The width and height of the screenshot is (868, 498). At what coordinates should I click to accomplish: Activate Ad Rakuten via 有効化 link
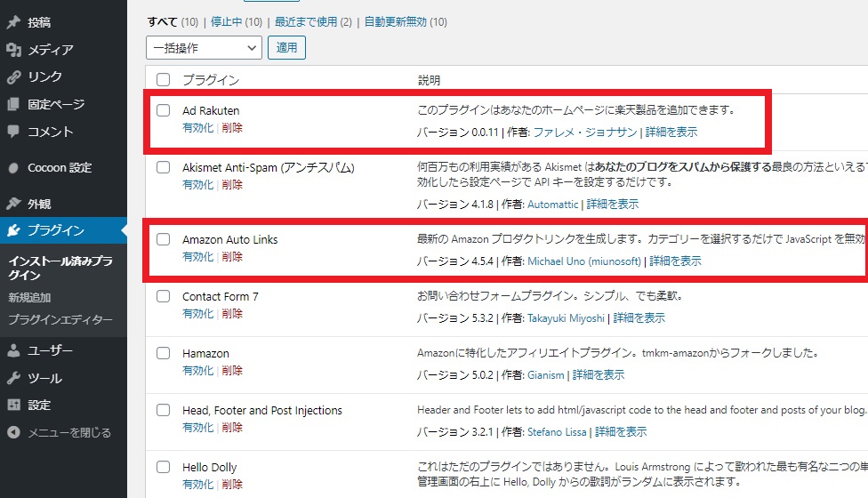(197, 128)
